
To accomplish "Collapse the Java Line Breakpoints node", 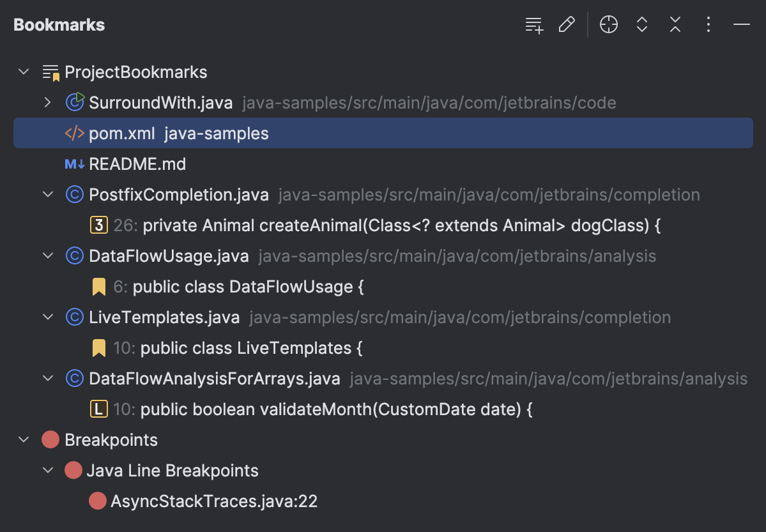I will click(48, 470).
